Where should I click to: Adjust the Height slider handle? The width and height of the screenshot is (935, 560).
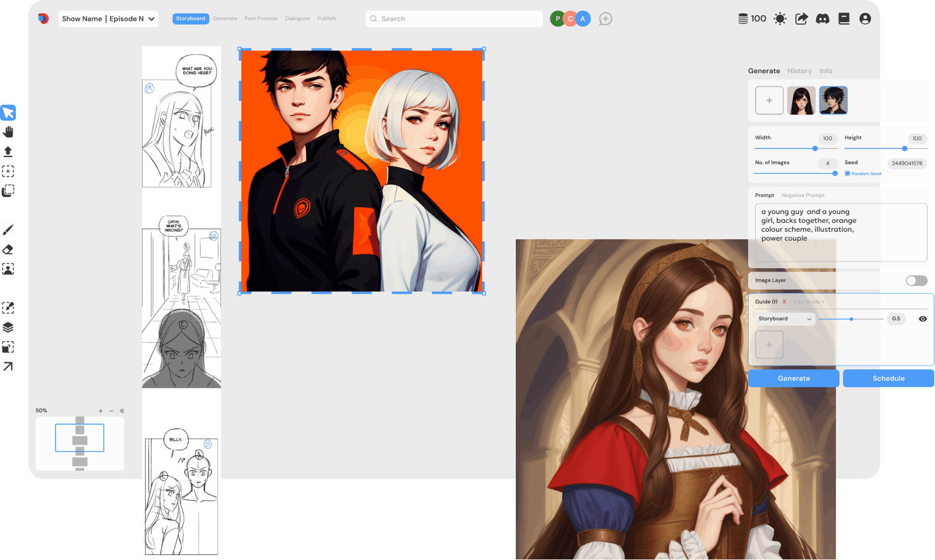(905, 148)
